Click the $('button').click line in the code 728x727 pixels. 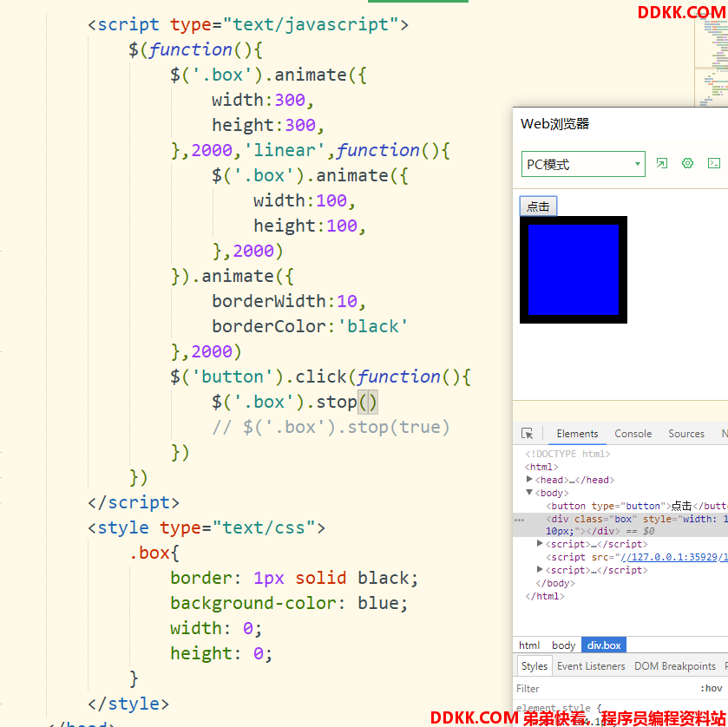320,377
